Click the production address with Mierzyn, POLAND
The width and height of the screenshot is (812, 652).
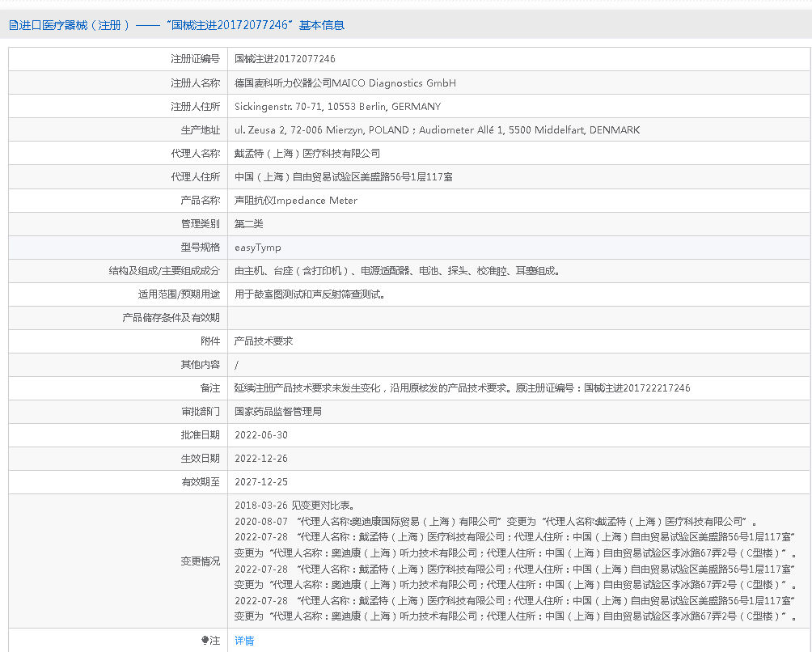437,129
